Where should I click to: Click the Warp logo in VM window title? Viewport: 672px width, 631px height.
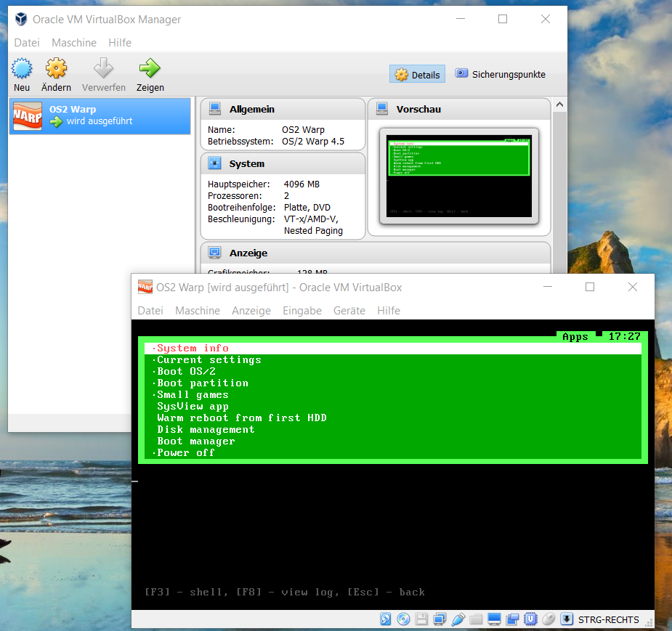point(145,287)
